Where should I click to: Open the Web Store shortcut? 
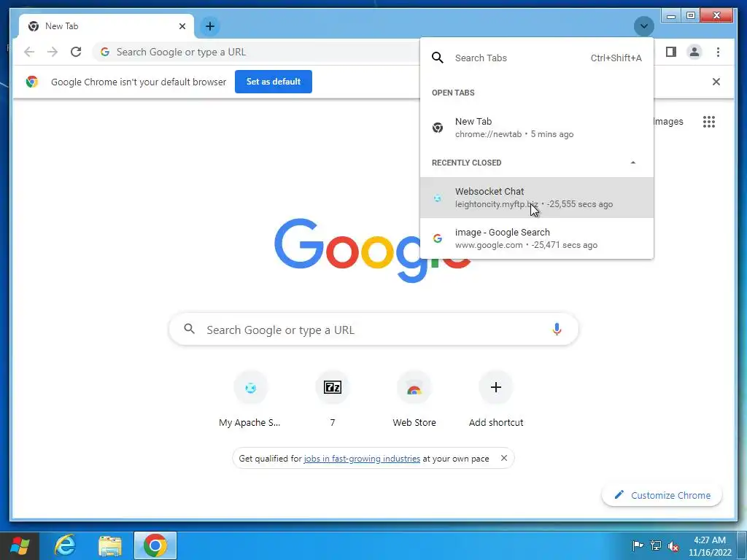point(414,400)
